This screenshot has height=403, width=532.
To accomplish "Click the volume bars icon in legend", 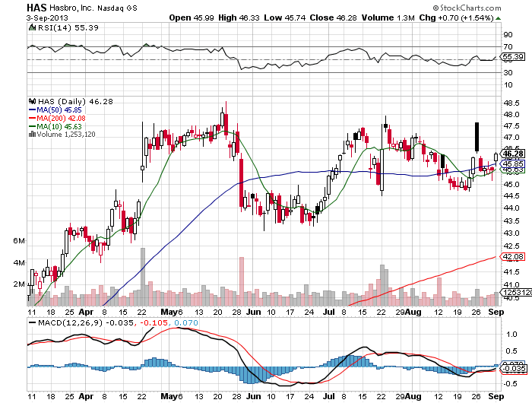I will pos(33,135).
